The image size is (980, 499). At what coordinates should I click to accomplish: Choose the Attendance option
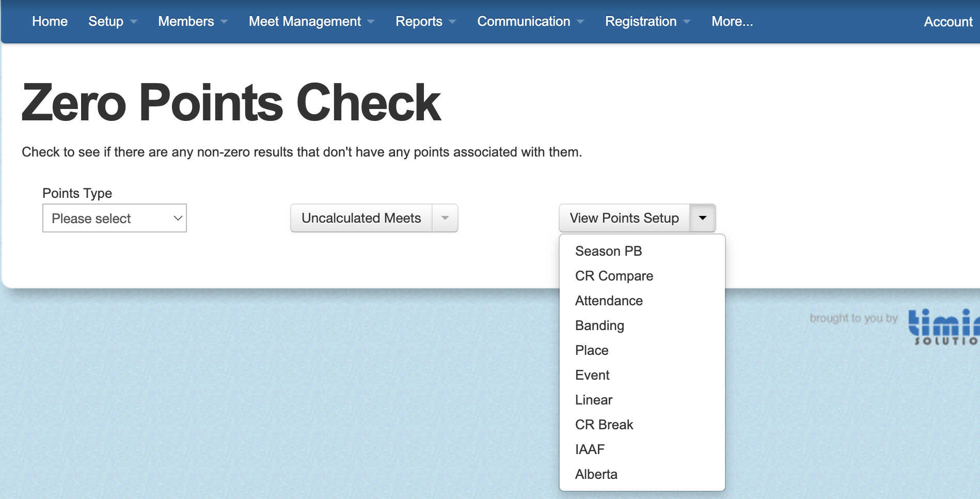[642, 301]
